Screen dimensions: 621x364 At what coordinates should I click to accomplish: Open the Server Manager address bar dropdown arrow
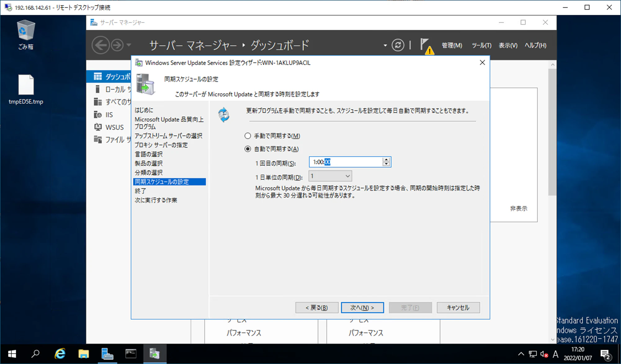click(385, 45)
